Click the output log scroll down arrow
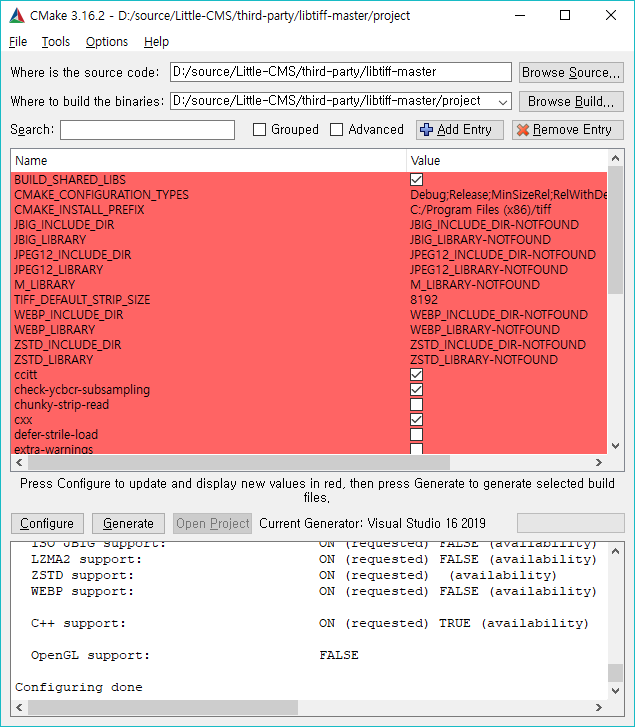Screen dimensions: 635x727 [616, 690]
